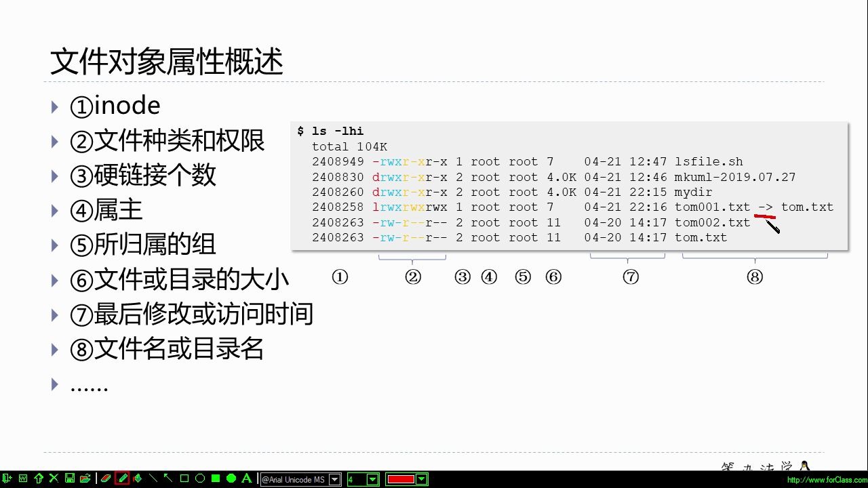868x488 pixels.
Task: Select the straight line tool
Action: point(153,479)
